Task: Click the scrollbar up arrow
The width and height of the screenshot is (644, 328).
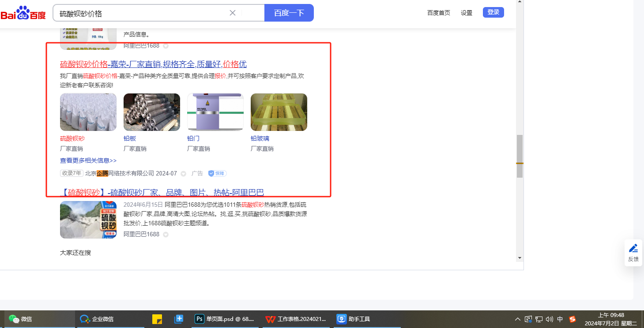Action: click(520, 2)
